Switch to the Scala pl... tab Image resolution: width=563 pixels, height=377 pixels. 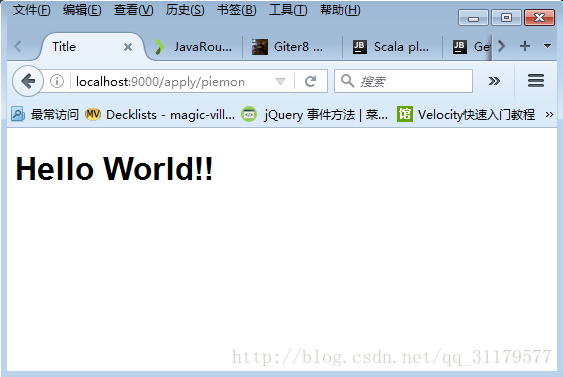(x=393, y=47)
